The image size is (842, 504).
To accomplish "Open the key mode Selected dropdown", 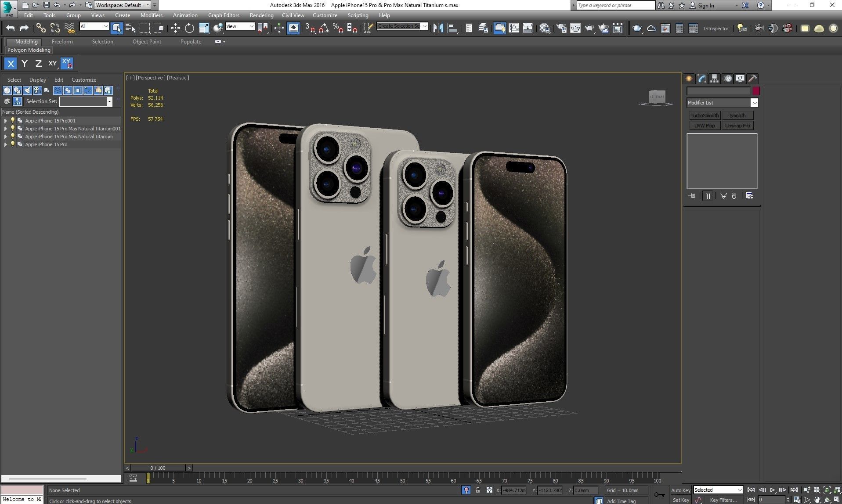I will click(718, 490).
